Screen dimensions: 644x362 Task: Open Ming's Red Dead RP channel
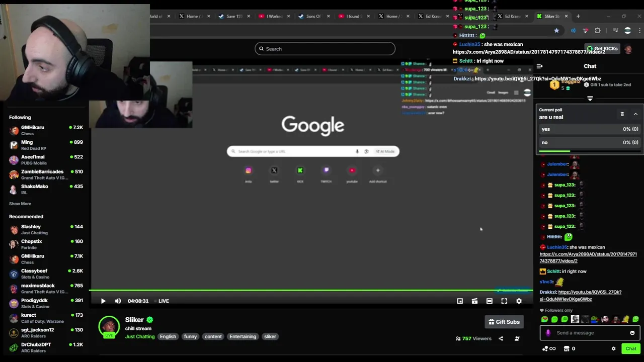point(46,145)
